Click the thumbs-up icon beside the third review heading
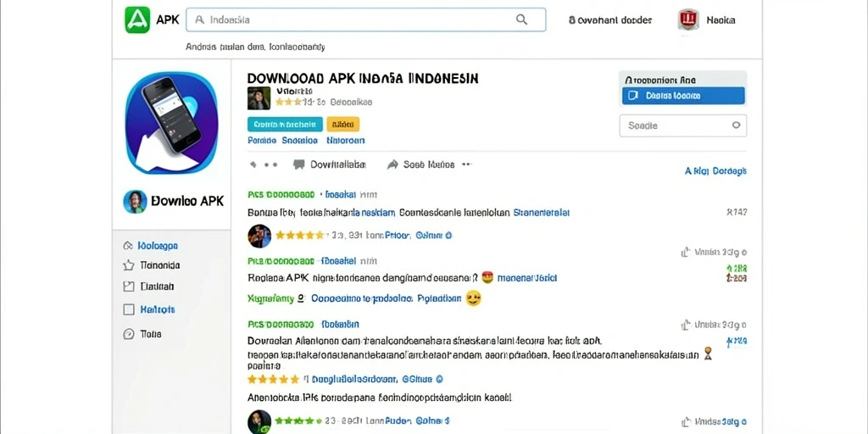Screen dimensions: 868x434 [685, 325]
